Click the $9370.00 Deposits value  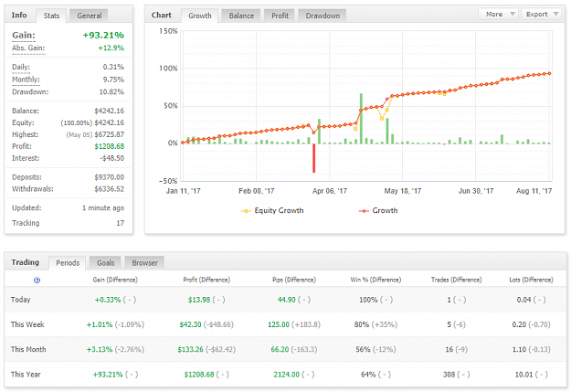[110, 177]
